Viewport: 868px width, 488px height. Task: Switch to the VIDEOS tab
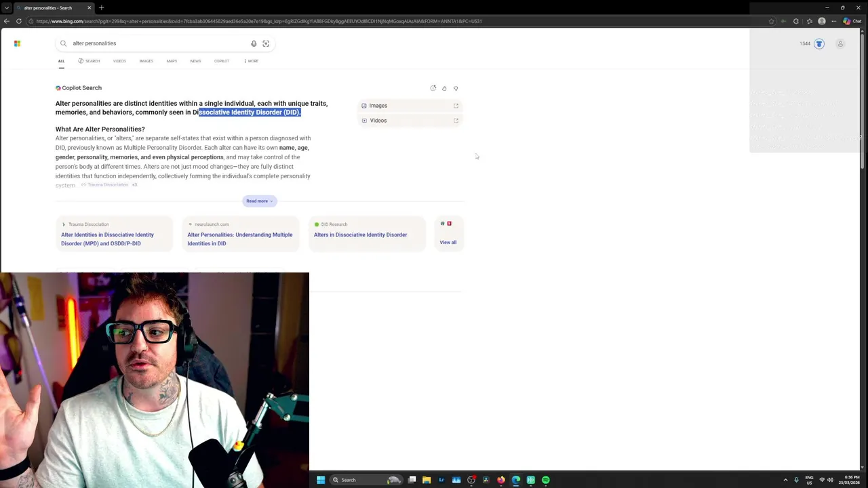(x=119, y=61)
